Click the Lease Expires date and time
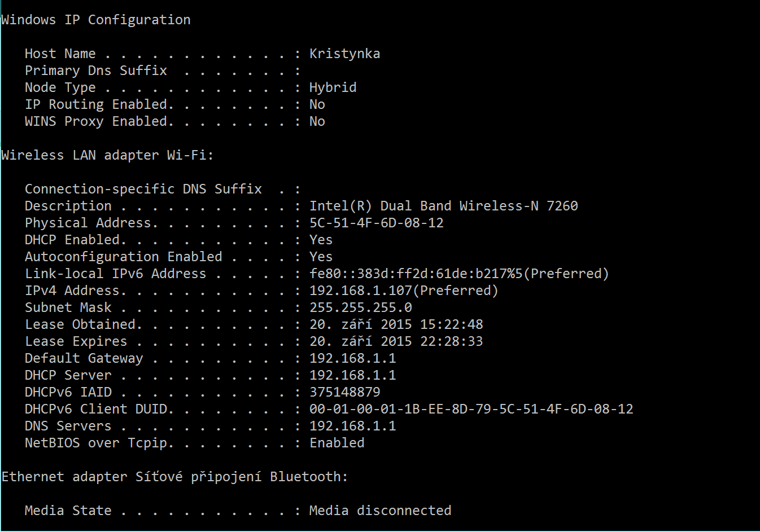Screen dimensions: 760x532 (x=396, y=341)
